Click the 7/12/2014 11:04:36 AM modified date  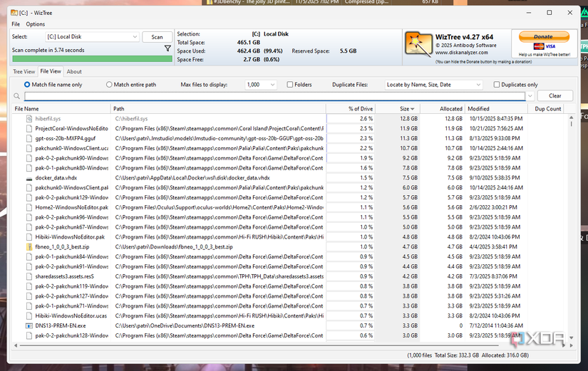click(x=496, y=325)
